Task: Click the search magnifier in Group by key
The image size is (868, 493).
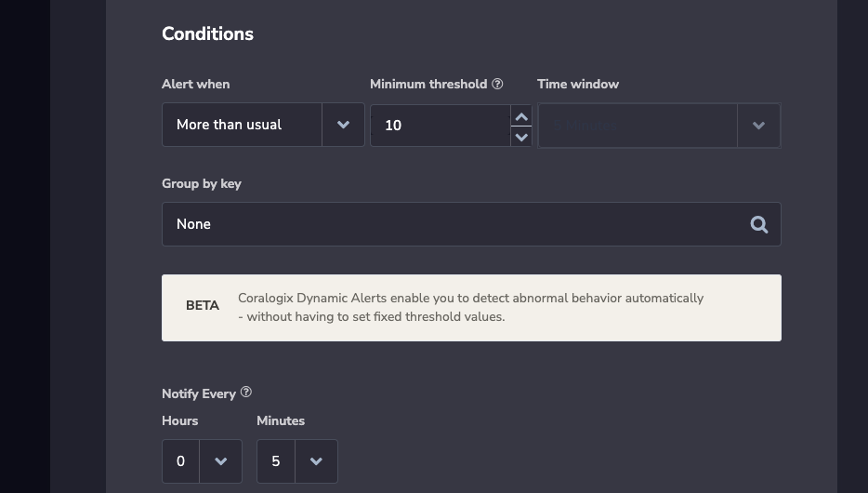Action: click(x=759, y=224)
